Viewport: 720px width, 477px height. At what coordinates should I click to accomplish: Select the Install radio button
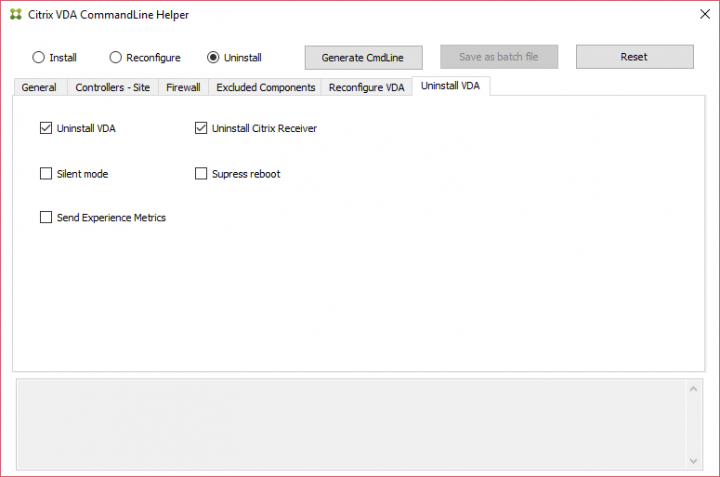[x=39, y=57]
